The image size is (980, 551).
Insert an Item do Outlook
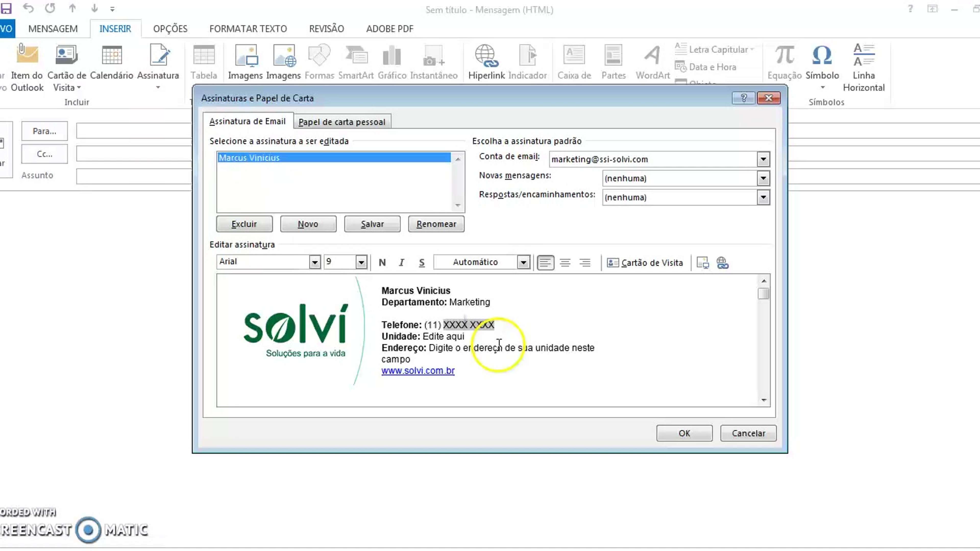[x=27, y=68]
